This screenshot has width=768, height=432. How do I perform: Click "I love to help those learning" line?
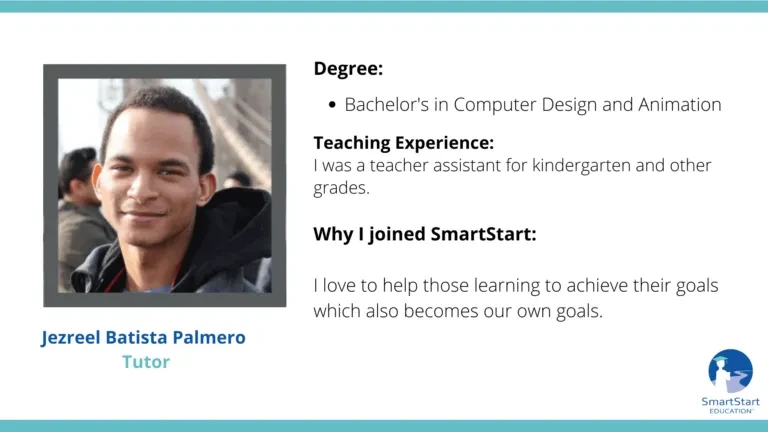tap(516, 286)
